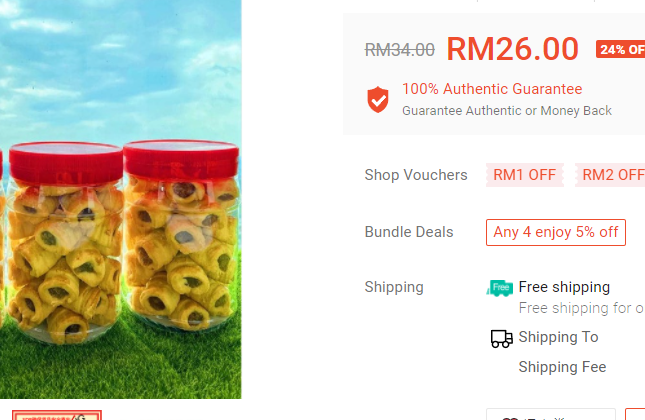Claim the RM2 OFF shop voucher
645x420 pixels.
[610, 175]
